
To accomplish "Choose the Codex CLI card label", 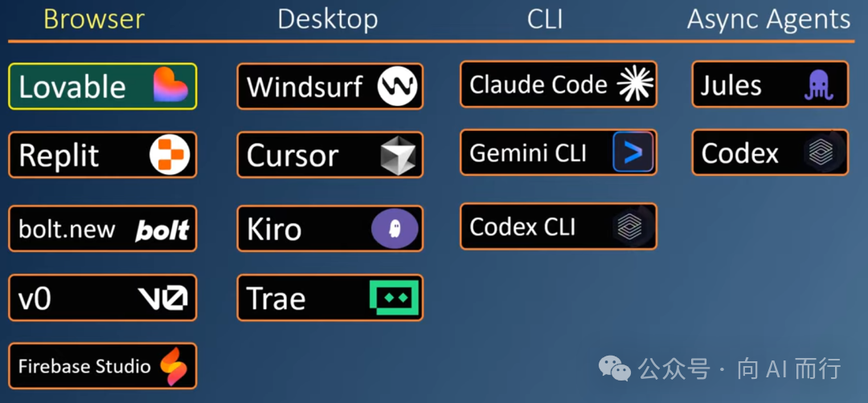I will click(x=522, y=226).
